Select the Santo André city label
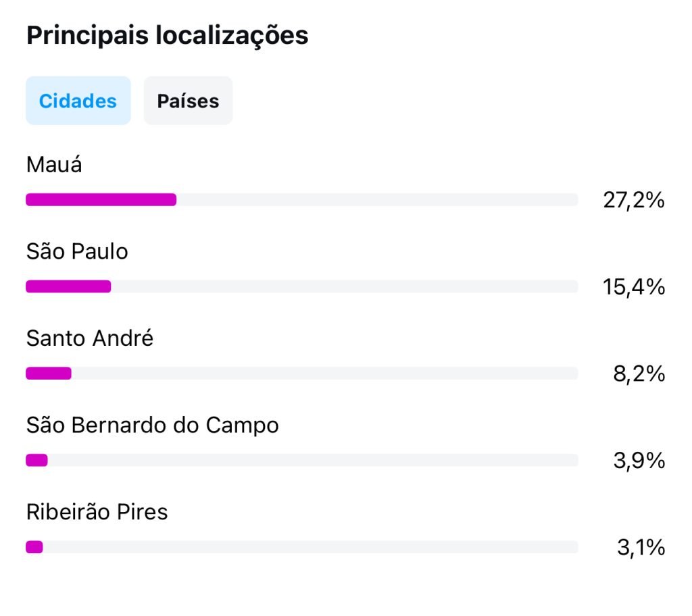 click(x=90, y=338)
